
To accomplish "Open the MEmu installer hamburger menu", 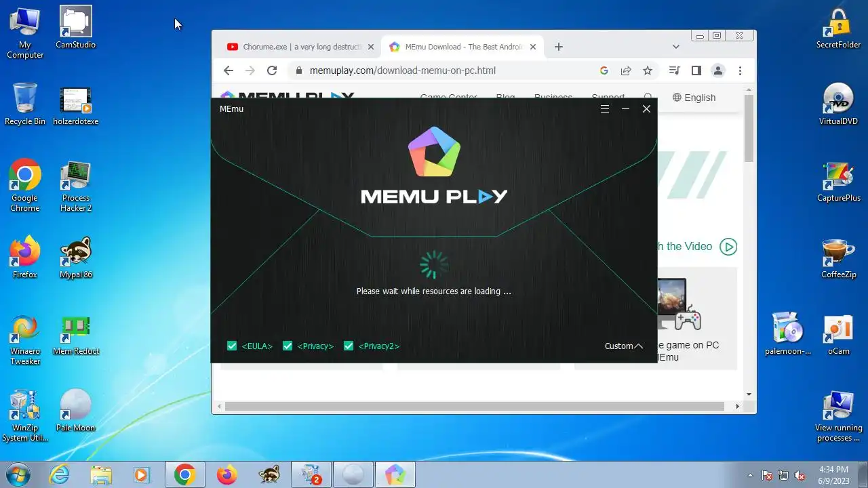I will pyautogui.click(x=605, y=108).
